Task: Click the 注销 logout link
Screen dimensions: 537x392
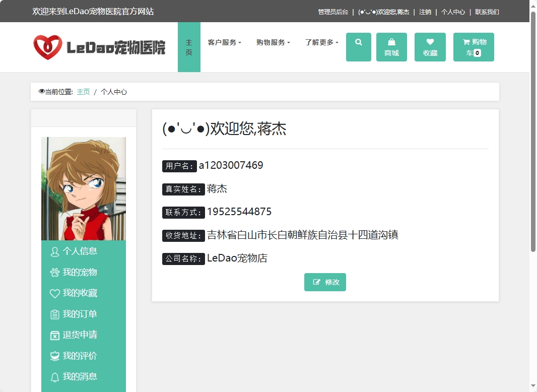Action: tap(425, 11)
